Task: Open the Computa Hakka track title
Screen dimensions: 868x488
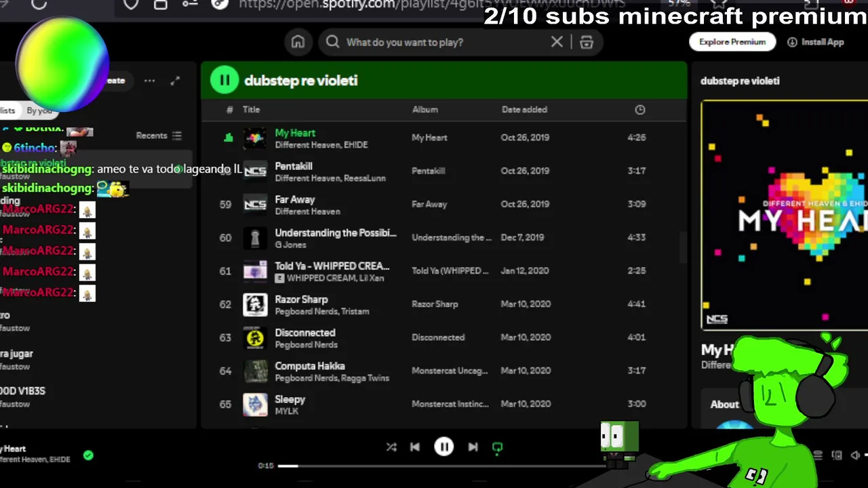Action: tap(310, 366)
